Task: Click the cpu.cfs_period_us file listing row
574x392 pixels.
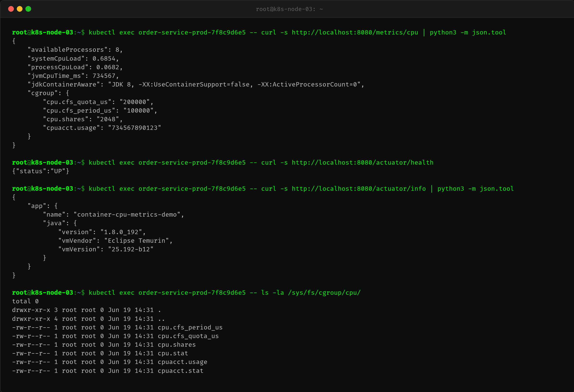Action: pyautogui.click(x=117, y=328)
